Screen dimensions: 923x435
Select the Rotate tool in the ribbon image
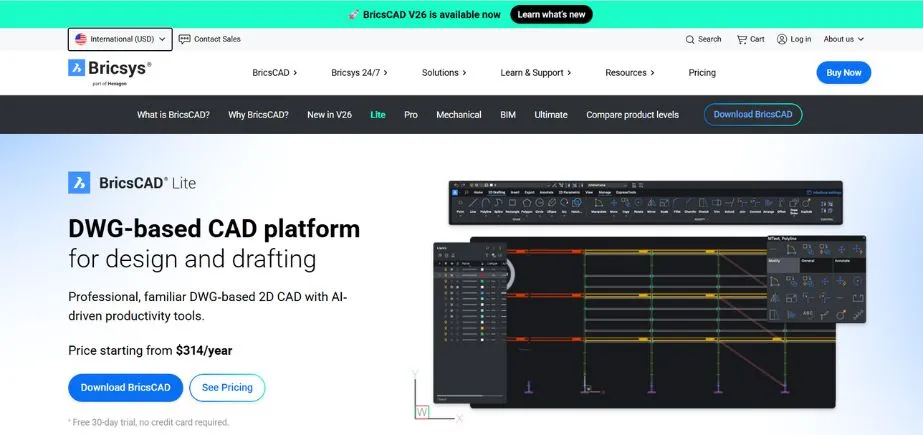638,205
